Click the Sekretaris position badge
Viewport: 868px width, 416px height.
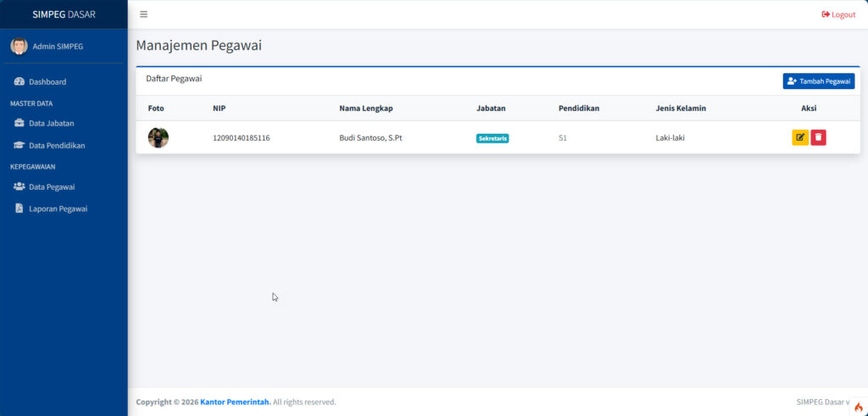[x=492, y=138]
